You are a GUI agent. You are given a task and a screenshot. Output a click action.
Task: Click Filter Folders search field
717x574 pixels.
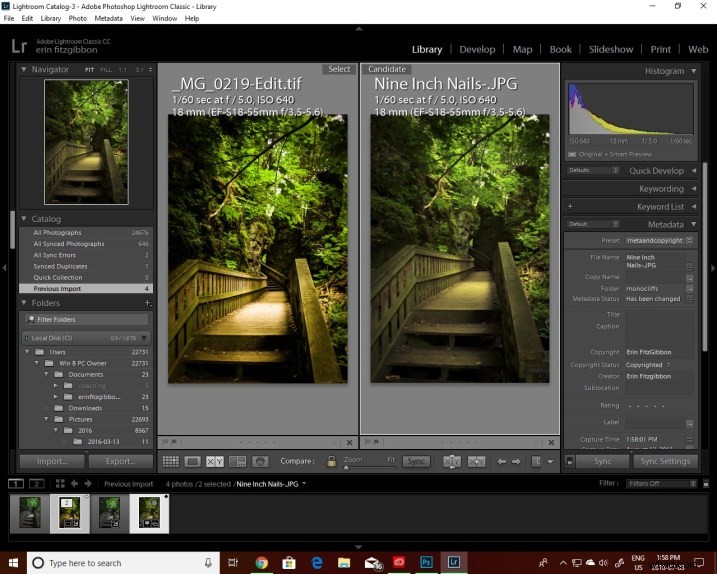(x=86, y=319)
